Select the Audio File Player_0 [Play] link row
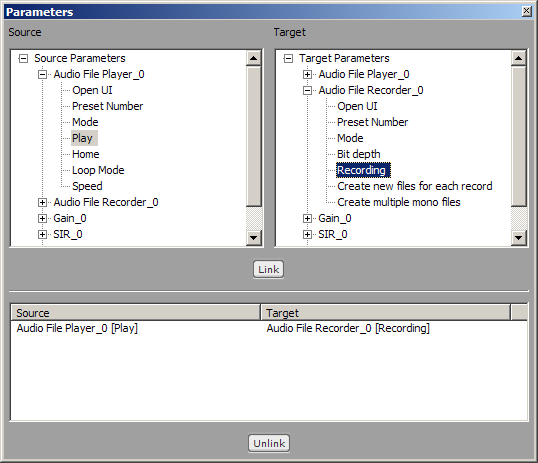 click(x=269, y=328)
